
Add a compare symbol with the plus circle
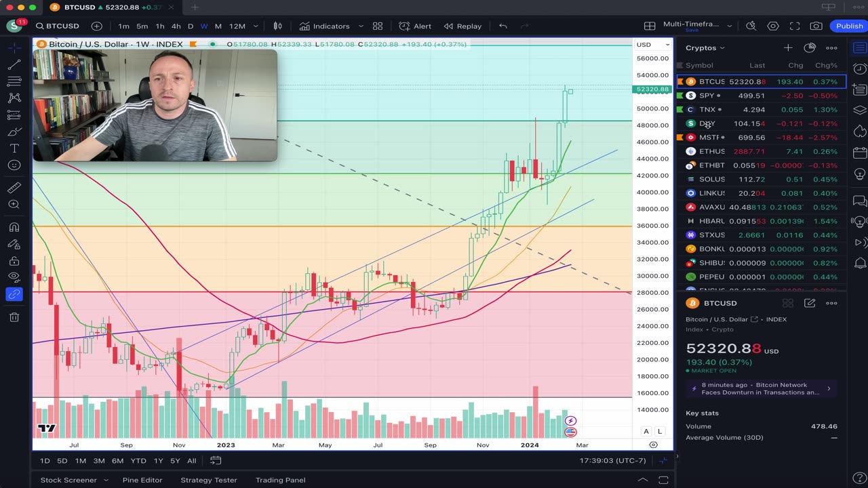click(97, 26)
